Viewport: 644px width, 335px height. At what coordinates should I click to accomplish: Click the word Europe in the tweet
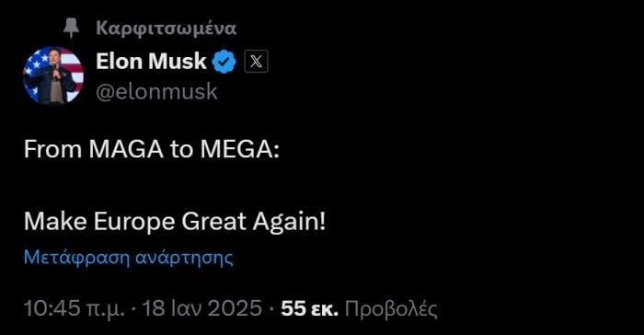click(134, 223)
